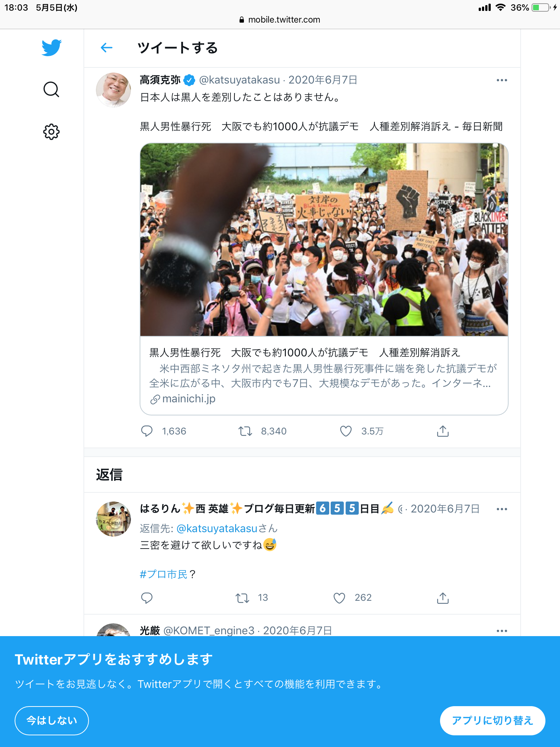This screenshot has height=747, width=560.
Task: Reply to はるりん's comment
Action: pos(147,598)
